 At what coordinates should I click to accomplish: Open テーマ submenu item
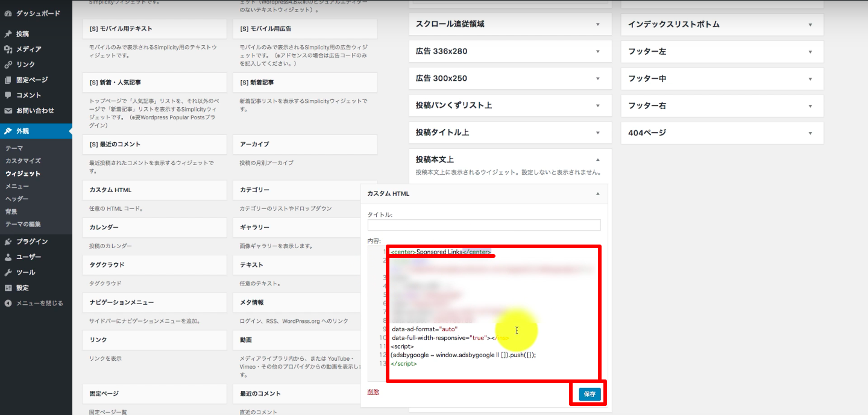(x=14, y=148)
